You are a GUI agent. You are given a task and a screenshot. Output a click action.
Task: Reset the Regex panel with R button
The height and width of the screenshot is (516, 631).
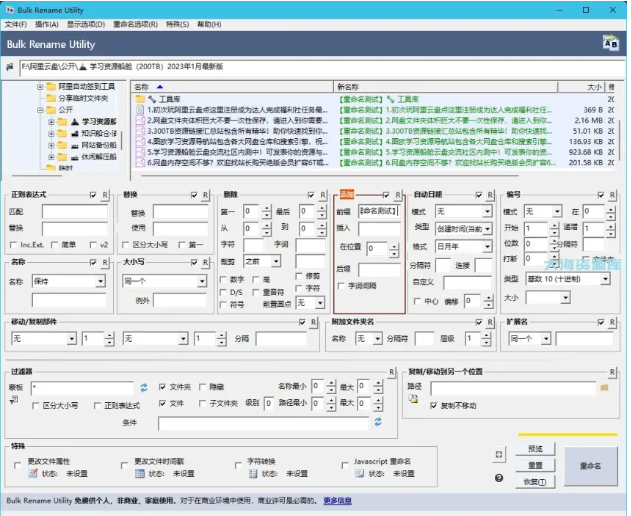[x=106, y=194]
